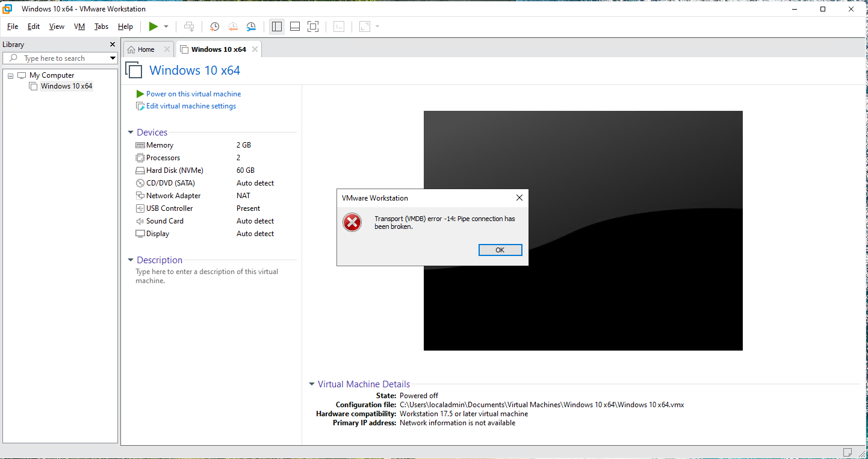The height and width of the screenshot is (459, 868).
Task: Collapse the Description section
Action: click(131, 260)
